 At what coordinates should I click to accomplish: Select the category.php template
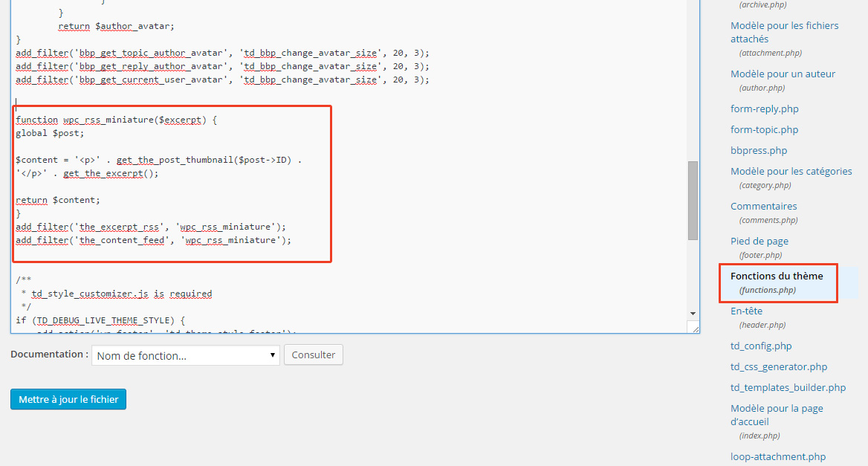coord(791,171)
